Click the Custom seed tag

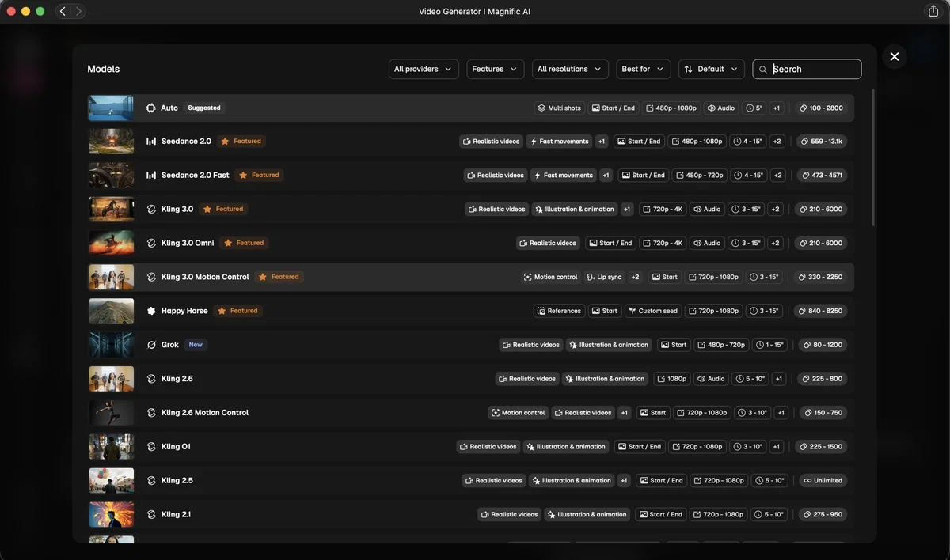pyautogui.click(x=652, y=312)
